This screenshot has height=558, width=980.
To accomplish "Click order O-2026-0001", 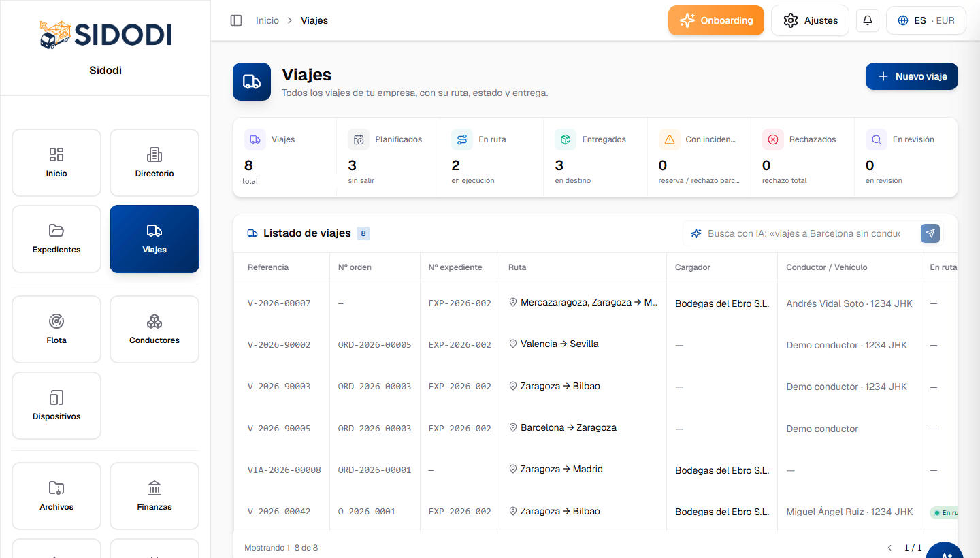I will pyautogui.click(x=367, y=512).
